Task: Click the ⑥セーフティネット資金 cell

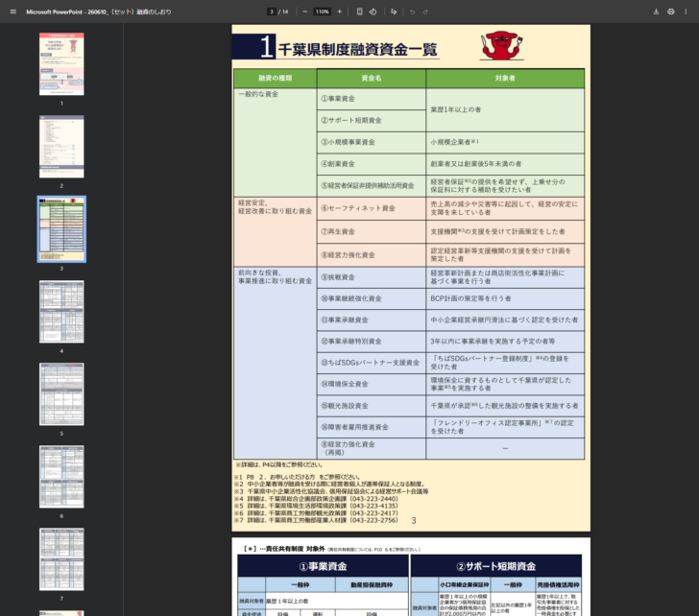Action: [372, 208]
